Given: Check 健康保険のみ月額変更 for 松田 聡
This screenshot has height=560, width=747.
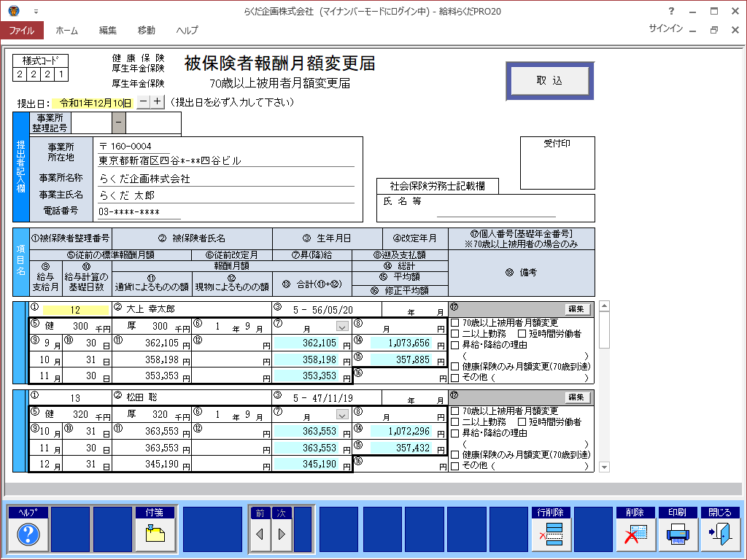Looking at the screenshot, I should tap(455, 455).
